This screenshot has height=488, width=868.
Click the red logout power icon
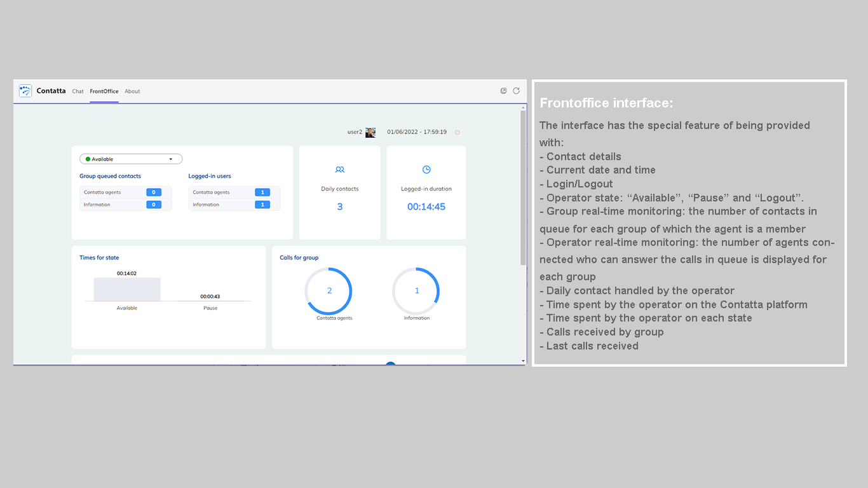[457, 132]
